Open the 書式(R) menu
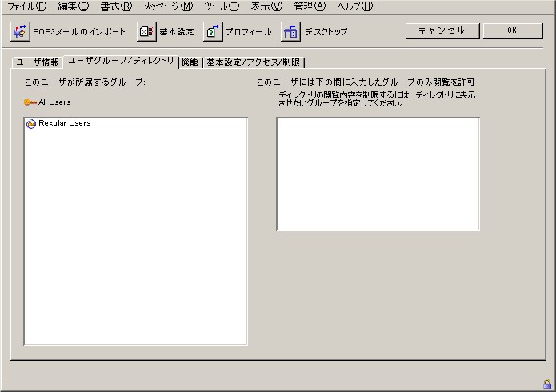Image resolution: width=556 pixels, height=392 pixels. click(x=116, y=6)
